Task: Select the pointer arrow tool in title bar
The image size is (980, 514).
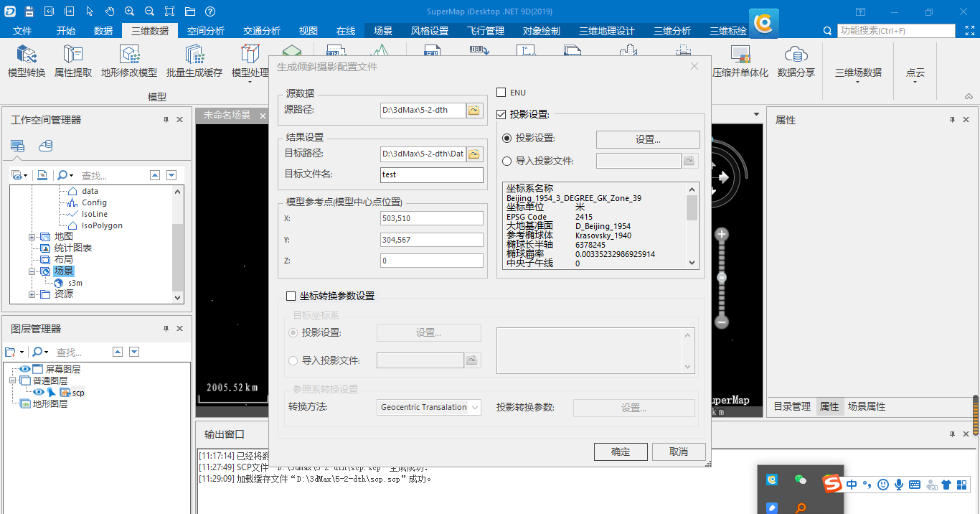Action: pos(90,11)
